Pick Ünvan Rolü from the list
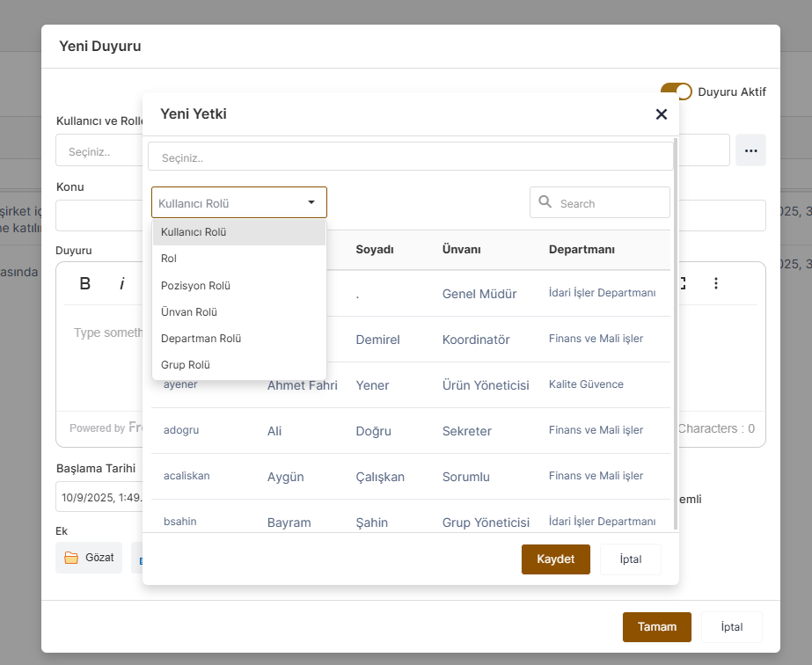The width and height of the screenshot is (812, 665). pos(189,312)
